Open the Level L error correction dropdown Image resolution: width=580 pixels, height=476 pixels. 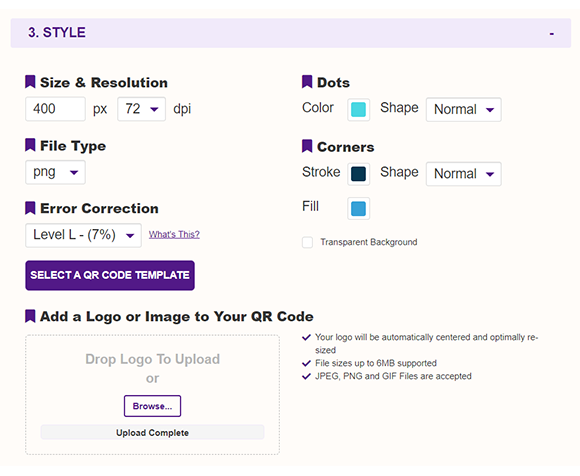pyautogui.click(x=84, y=235)
